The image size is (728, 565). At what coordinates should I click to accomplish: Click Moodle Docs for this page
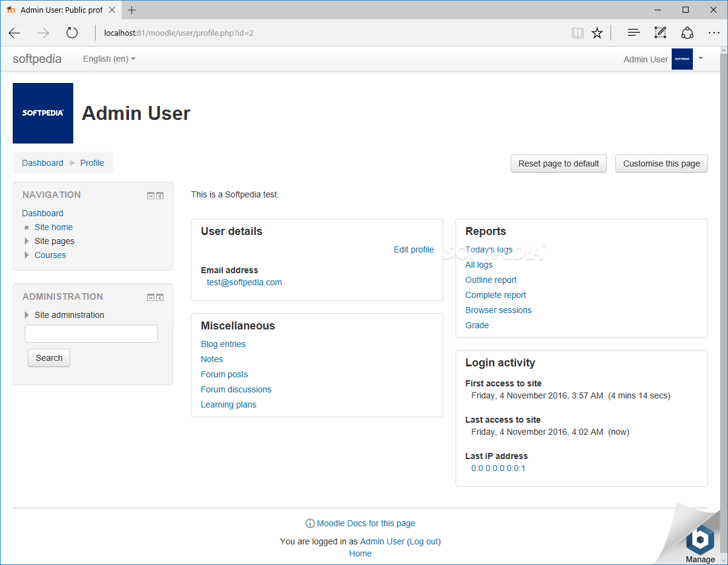tap(366, 523)
